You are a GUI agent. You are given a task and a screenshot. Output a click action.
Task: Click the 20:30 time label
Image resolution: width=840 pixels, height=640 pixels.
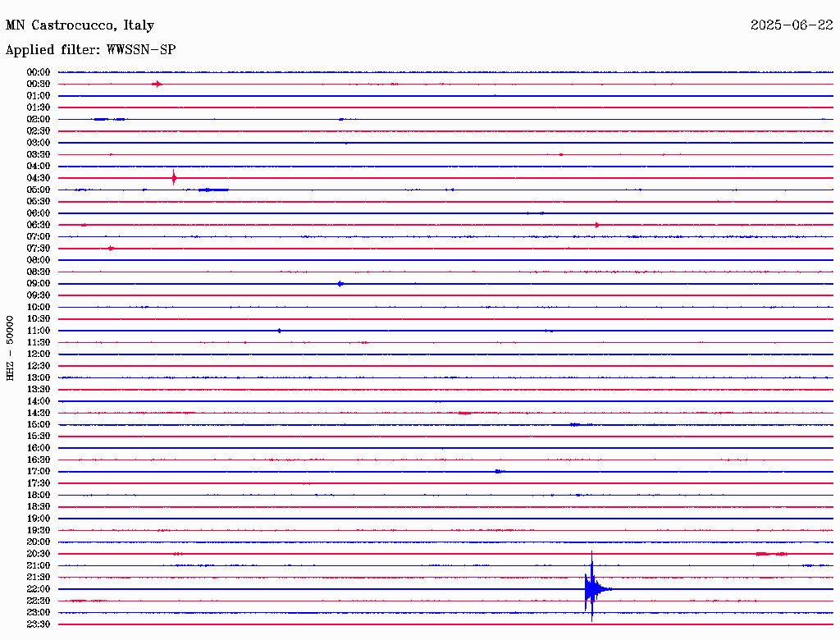(x=39, y=554)
